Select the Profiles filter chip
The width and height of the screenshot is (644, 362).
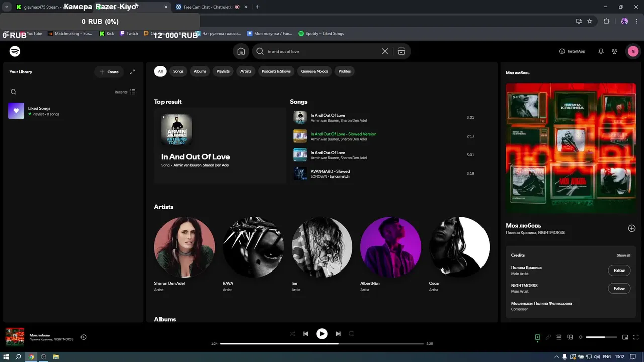pyautogui.click(x=345, y=71)
